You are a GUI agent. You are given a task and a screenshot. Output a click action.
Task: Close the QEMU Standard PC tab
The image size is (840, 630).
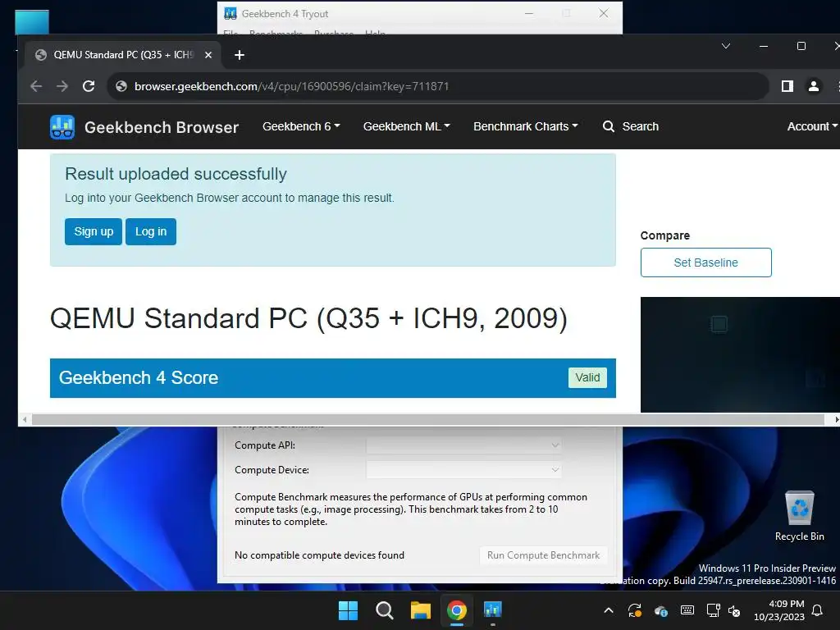(x=208, y=55)
